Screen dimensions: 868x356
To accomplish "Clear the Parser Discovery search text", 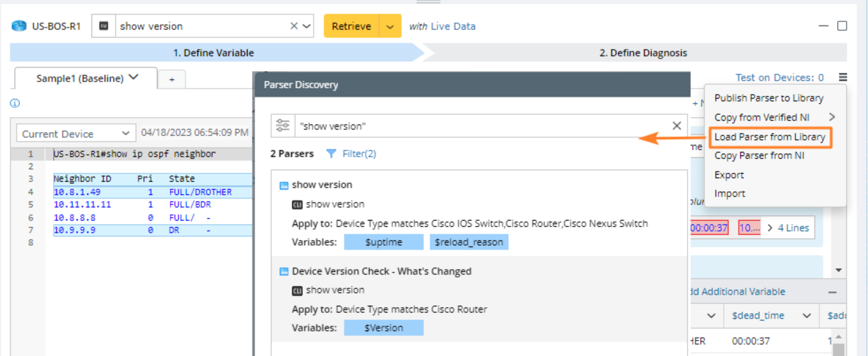I will [x=676, y=126].
